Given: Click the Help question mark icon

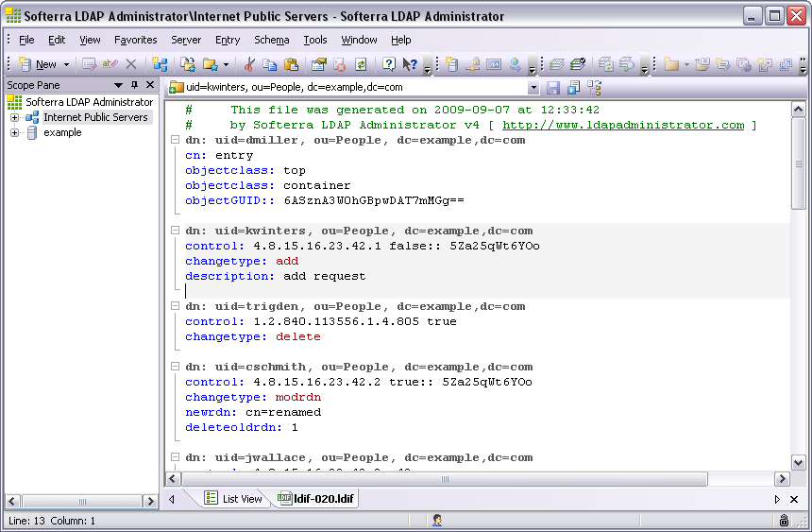Looking at the screenshot, I should pos(388,64).
